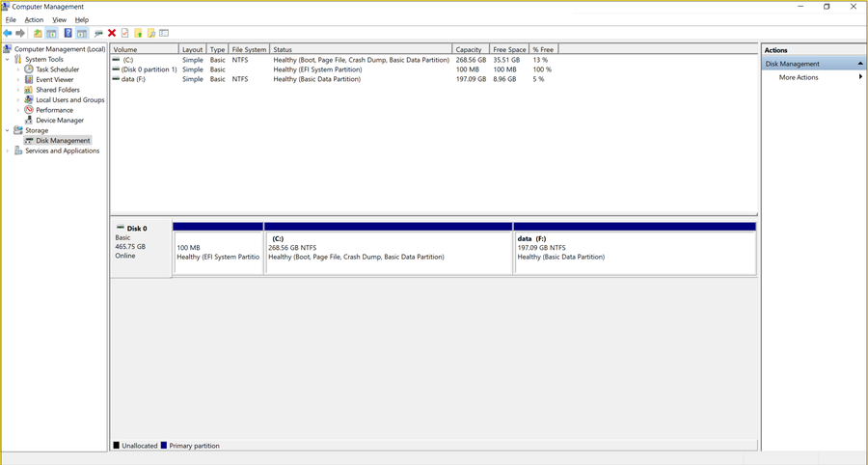Collapse the Disk Management section in Actions pane
This screenshot has width=868, height=465.
tap(860, 64)
